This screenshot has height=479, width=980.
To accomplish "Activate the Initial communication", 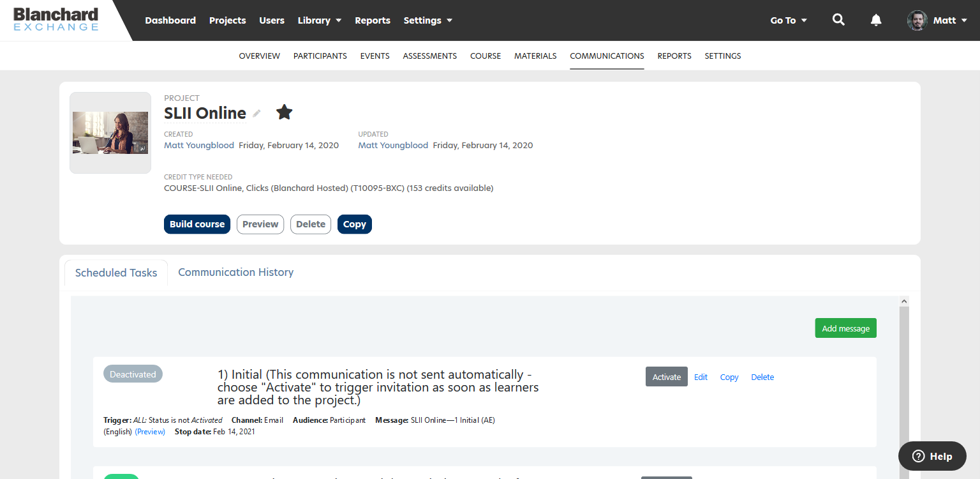I will pyautogui.click(x=667, y=377).
